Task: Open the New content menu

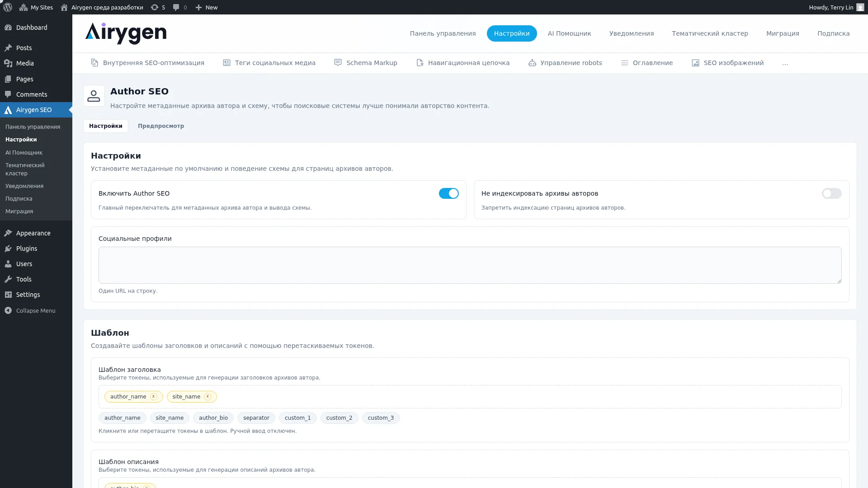Action: [x=207, y=7]
